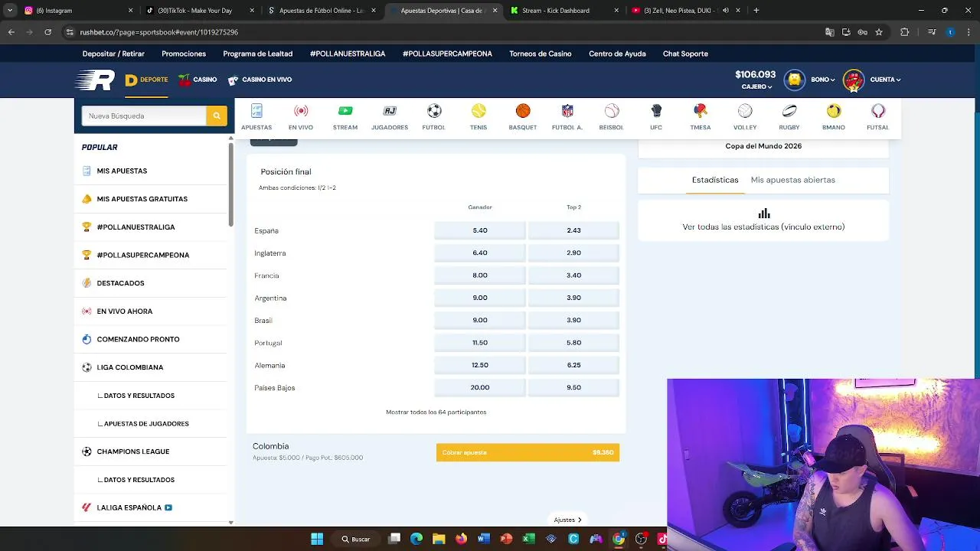Open Liga Colombiana sidebar link
The height and width of the screenshot is (551, 980).
129,367
